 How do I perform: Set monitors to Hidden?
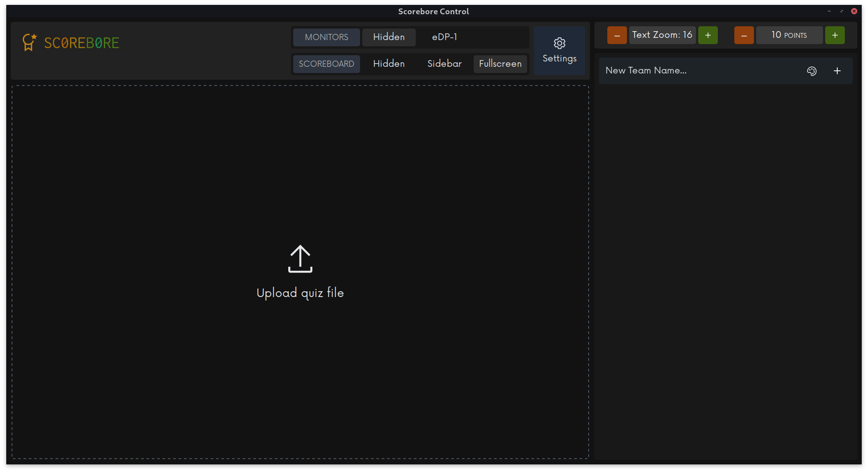[389, 37]
